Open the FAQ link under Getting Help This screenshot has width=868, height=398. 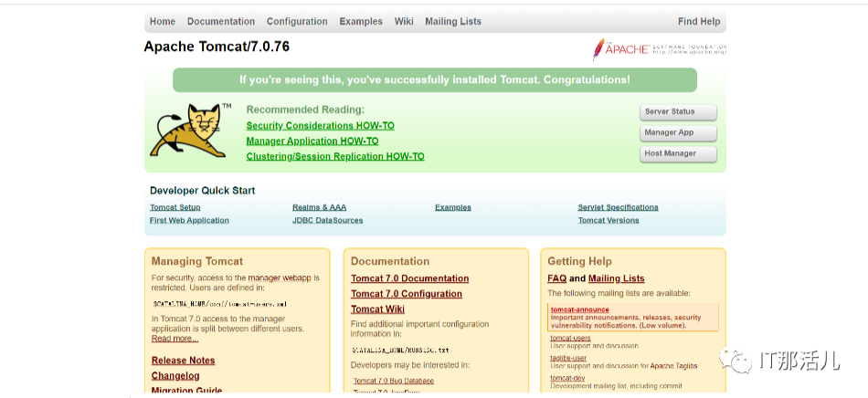pyautogui.click(x=557, y=278)
